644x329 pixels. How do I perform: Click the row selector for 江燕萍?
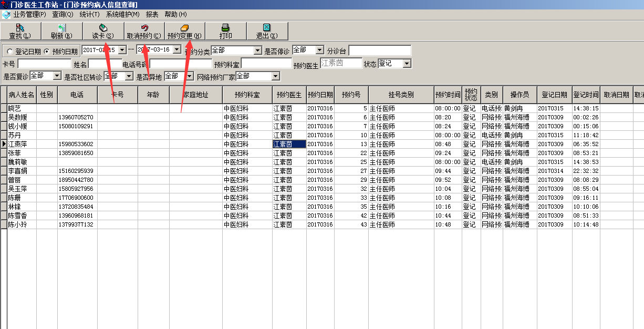tap(4, 144)
